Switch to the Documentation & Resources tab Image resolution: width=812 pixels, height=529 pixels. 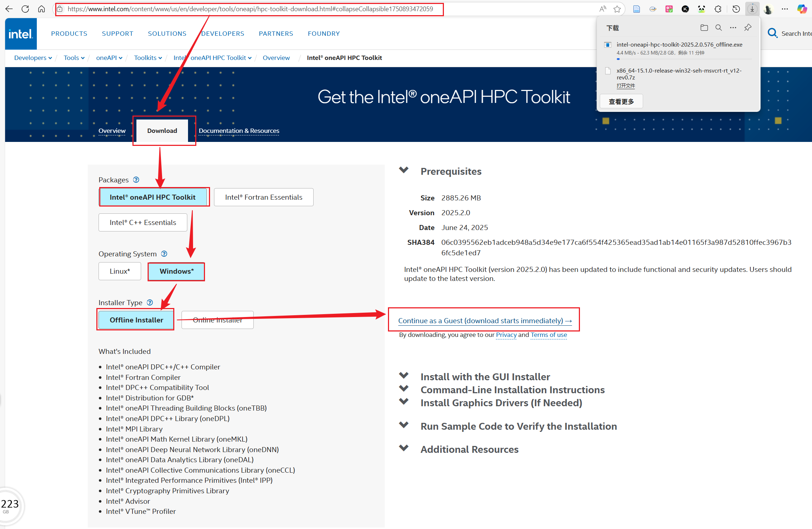(x=239, y=131)
